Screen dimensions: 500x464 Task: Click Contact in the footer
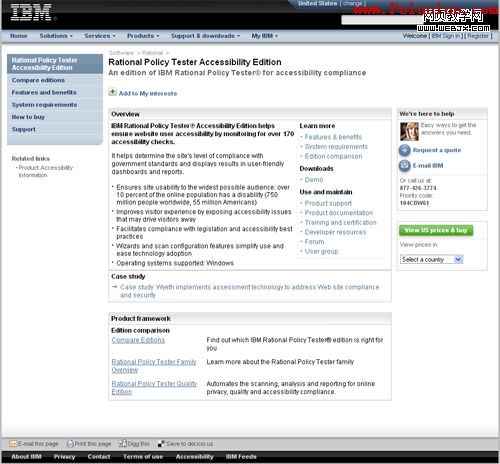click(x=99, y=457)
